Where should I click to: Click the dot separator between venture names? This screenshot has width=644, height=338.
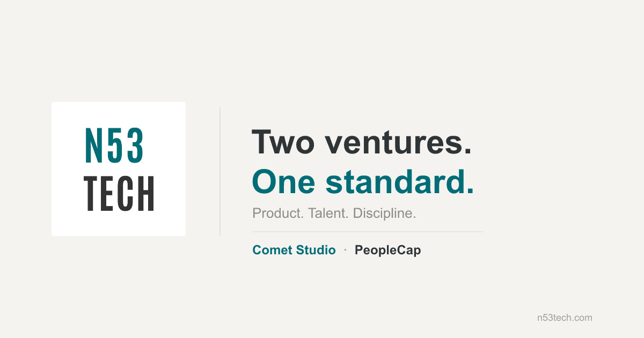[x=345, y=251]
